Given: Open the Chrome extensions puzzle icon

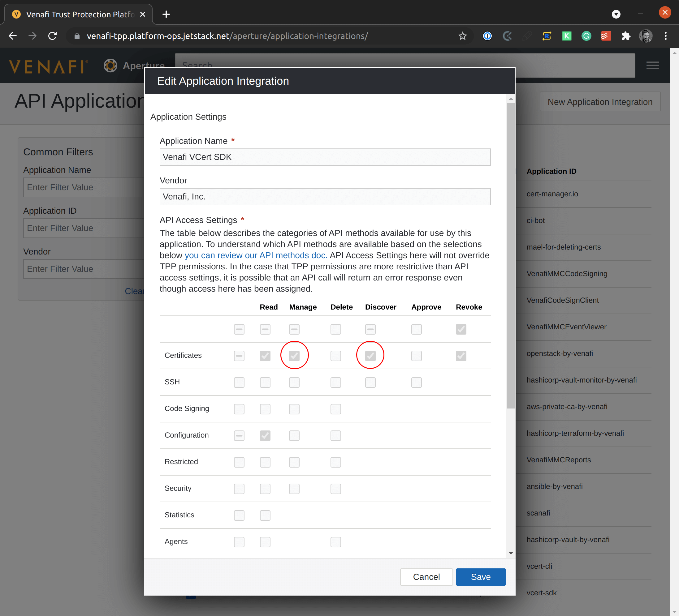Looking at the screenshot, I should (626, 36).
